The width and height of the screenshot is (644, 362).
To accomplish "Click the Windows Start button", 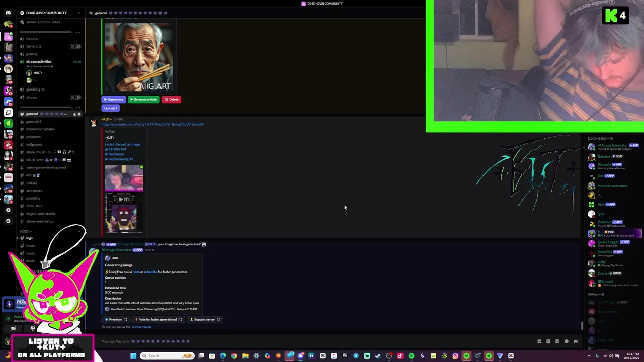I will point(133,356).
